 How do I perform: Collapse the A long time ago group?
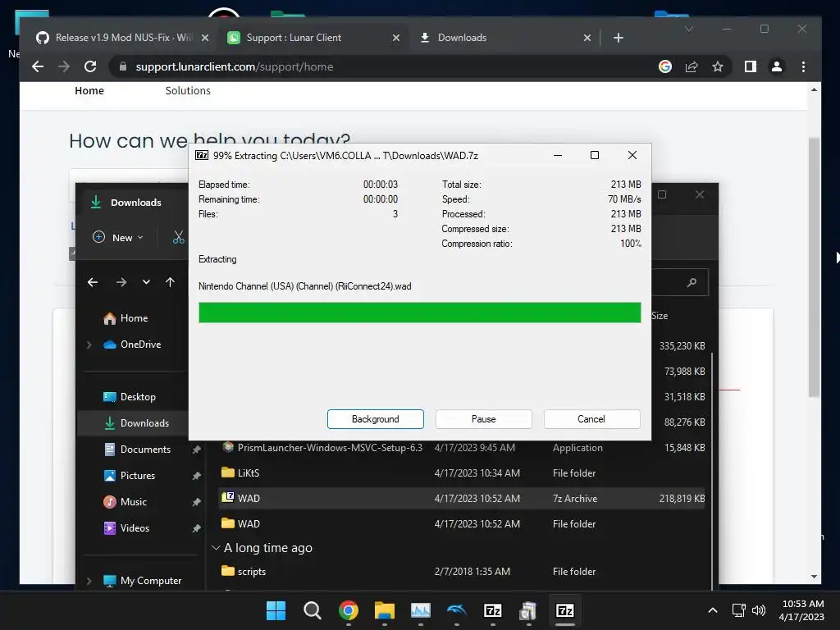point(216,547)
